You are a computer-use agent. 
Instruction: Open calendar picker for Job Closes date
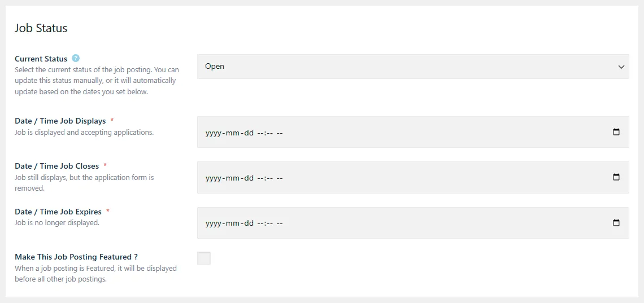tap(616, 177)
